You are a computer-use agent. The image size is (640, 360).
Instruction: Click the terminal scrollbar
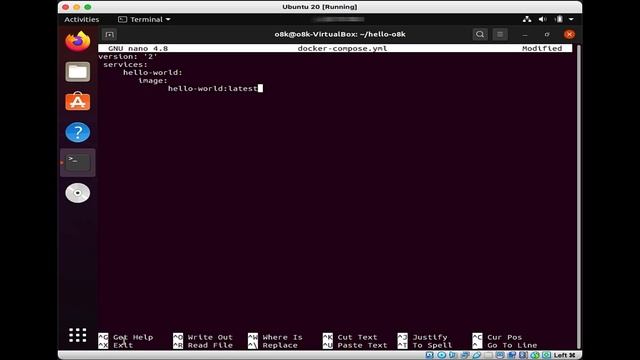point(578,196)
